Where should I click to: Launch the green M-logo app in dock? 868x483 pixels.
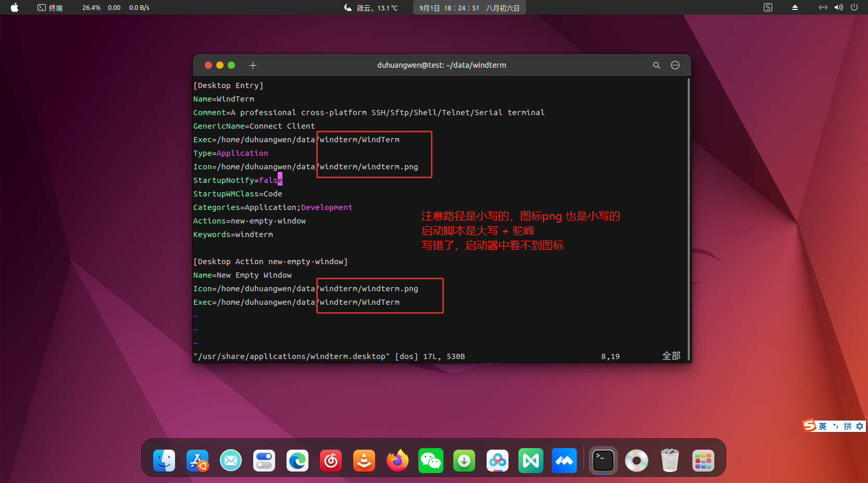(531, 461)
